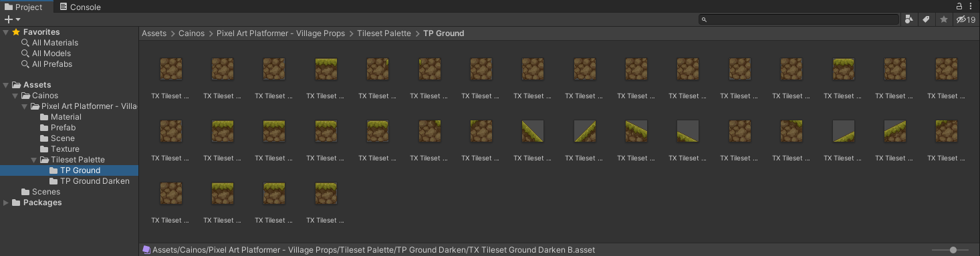This screenshot has width=980, height=256.
Task: Collapse the Favorites section arrow
Action: 6,32
